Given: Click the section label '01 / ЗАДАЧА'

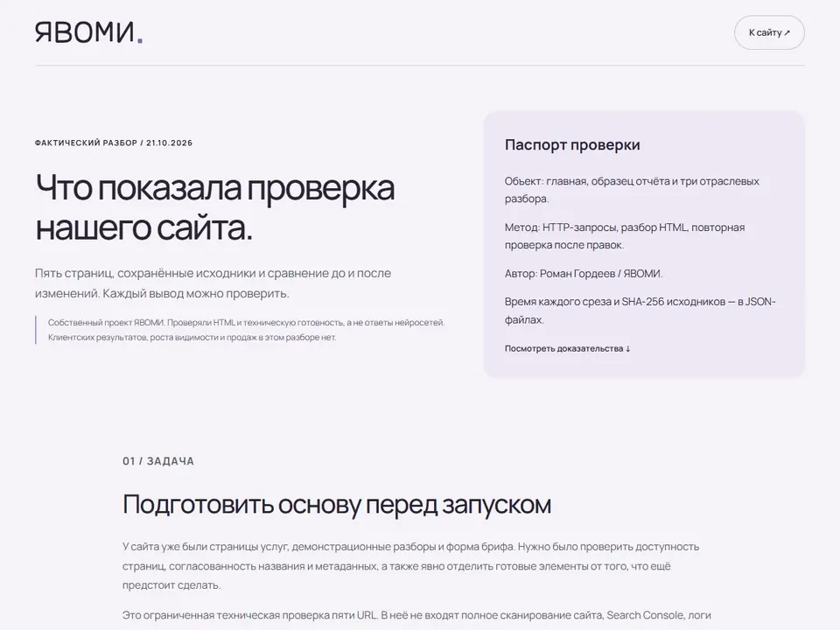Looking at the screenshot, I should tap(158, 461).
